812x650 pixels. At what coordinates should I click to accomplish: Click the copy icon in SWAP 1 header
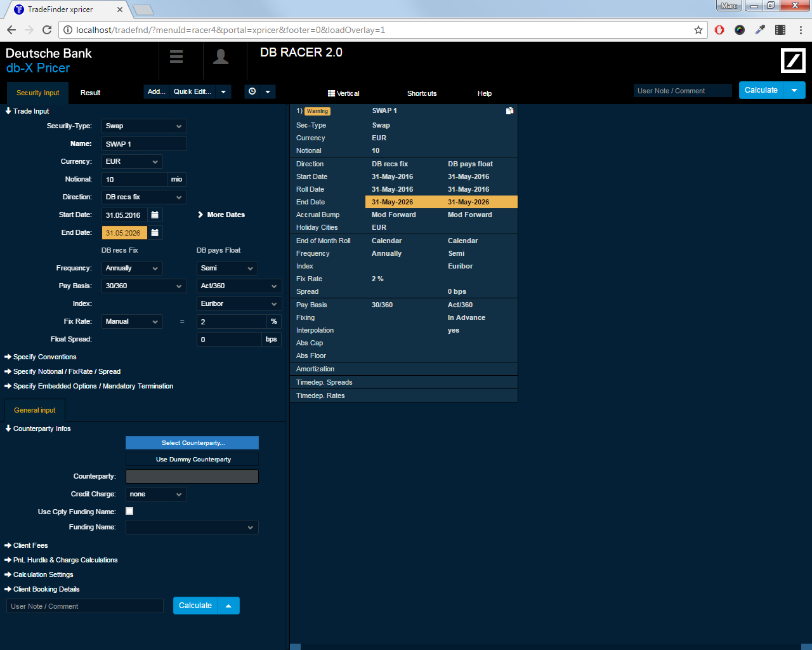(x=509, y=111)
